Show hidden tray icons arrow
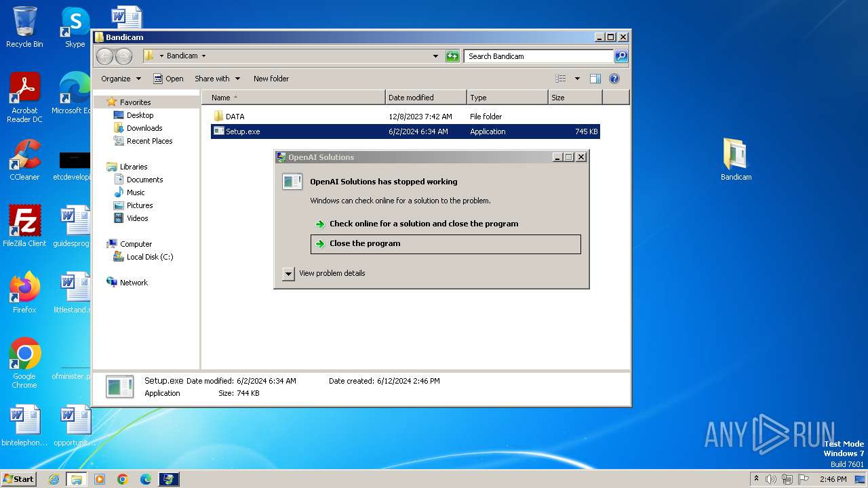The width and height of the screenshot is (868, 488). click(x=755, y=479)
